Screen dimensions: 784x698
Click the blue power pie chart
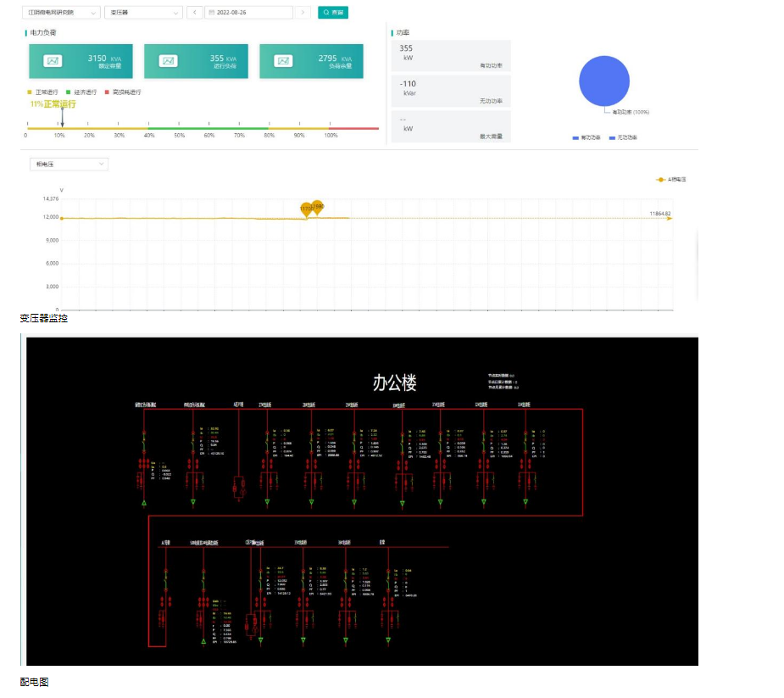pos(604,81)
